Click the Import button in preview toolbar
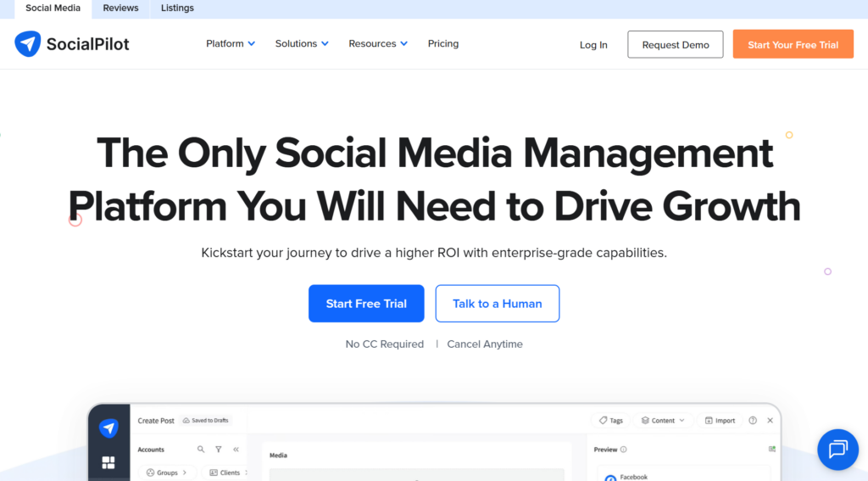 click(x=721, y=421)
